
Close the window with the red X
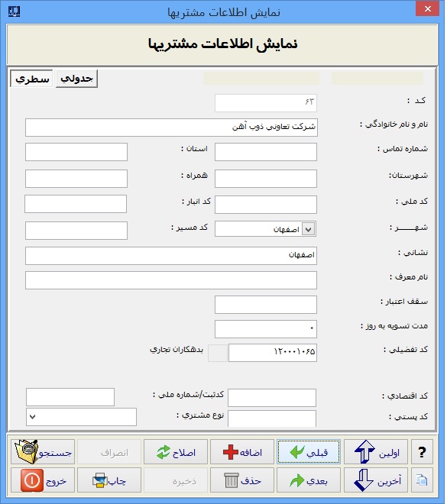427,8
